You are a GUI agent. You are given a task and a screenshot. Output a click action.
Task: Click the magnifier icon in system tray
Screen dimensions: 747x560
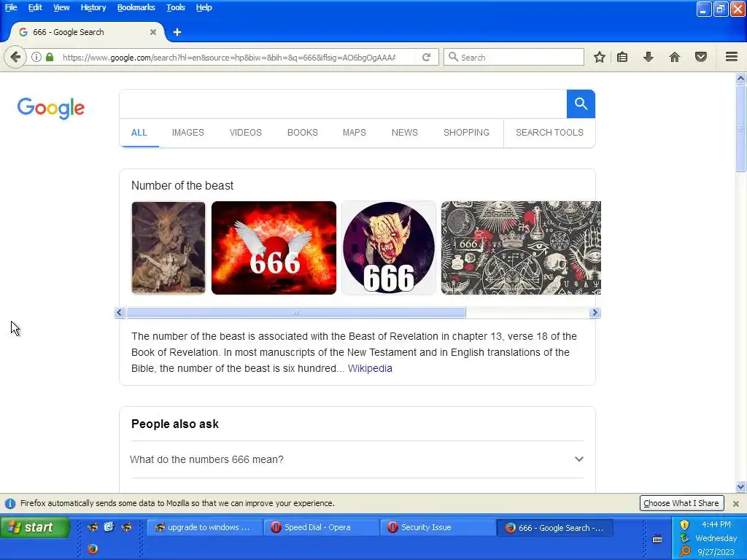click(685, 551)
